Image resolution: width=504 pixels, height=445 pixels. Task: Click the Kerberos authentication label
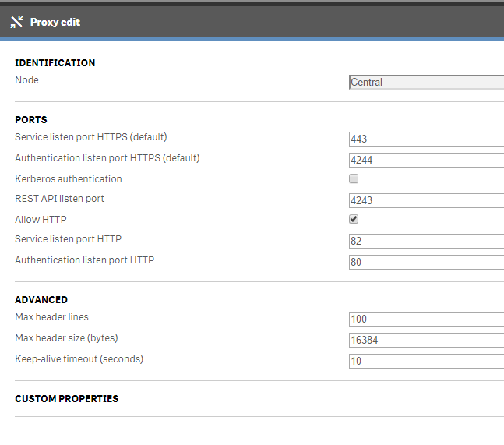click(x=69, y=179)
